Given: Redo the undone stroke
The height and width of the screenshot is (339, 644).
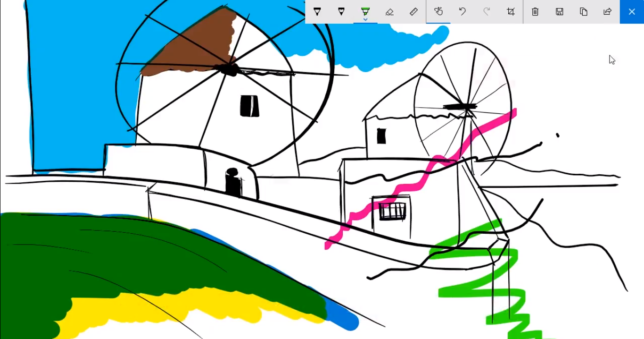Looking at the screenshot, I should (487, 12).
